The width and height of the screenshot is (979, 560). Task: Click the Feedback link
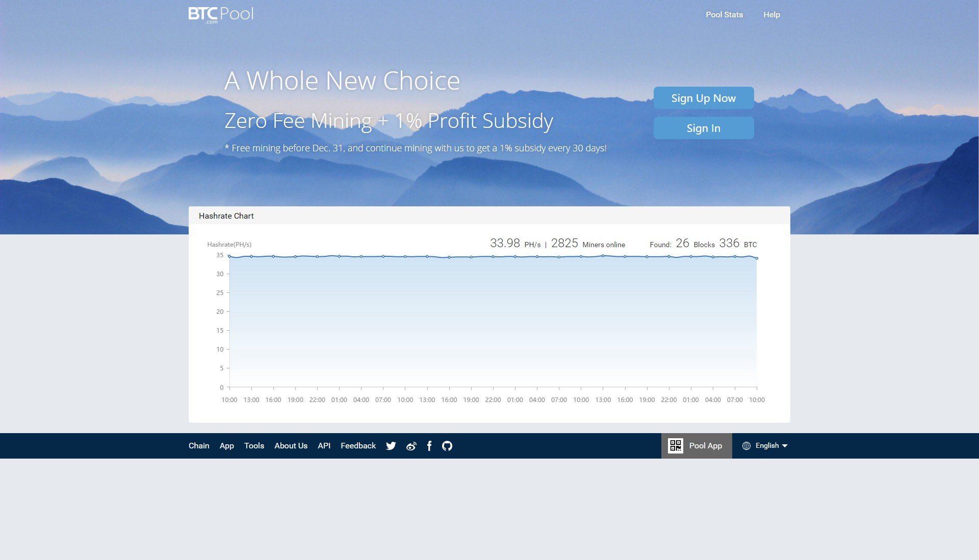[358, 445]
